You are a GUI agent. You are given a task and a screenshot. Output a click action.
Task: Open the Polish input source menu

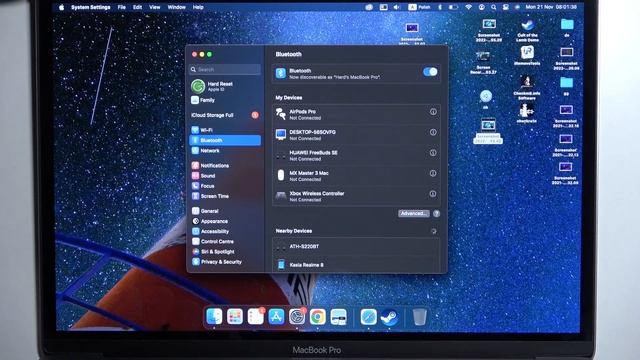418,7
